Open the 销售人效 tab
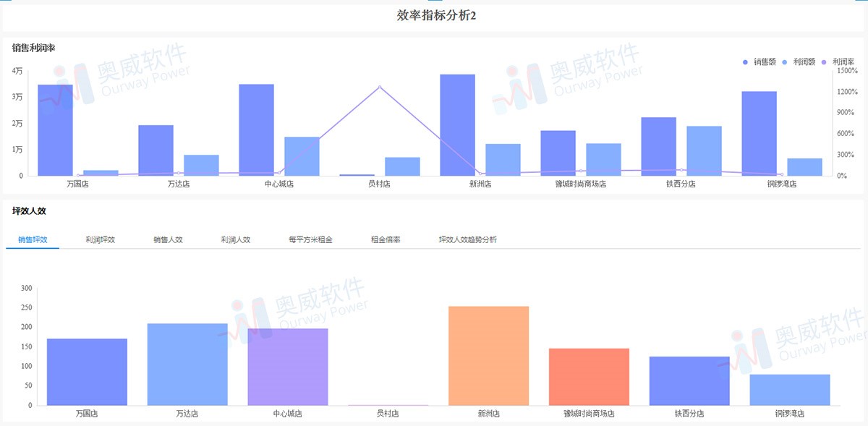This screenshot has height=426, width=868. (166, 238)
